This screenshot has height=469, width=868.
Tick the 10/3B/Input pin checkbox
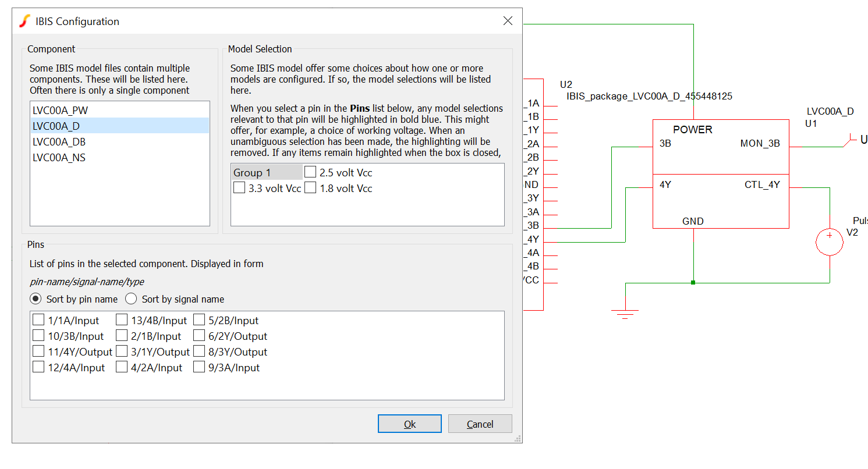38,336
